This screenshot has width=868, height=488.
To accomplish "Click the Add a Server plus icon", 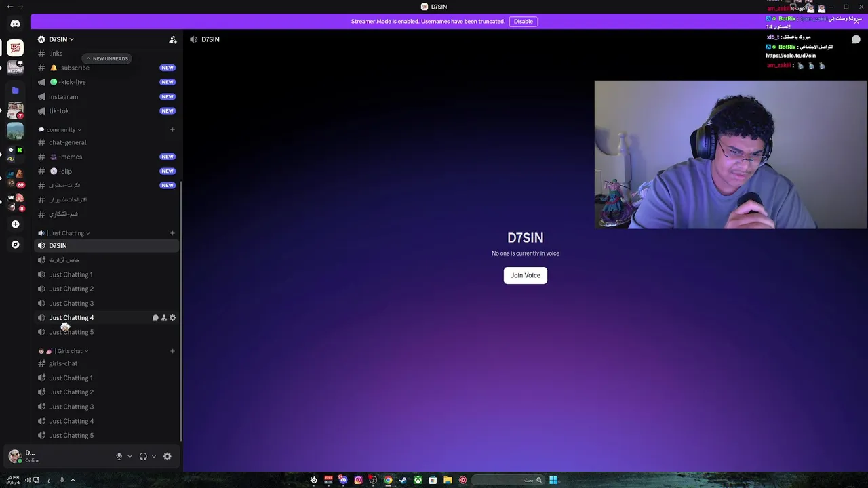I will click(15, 224).
